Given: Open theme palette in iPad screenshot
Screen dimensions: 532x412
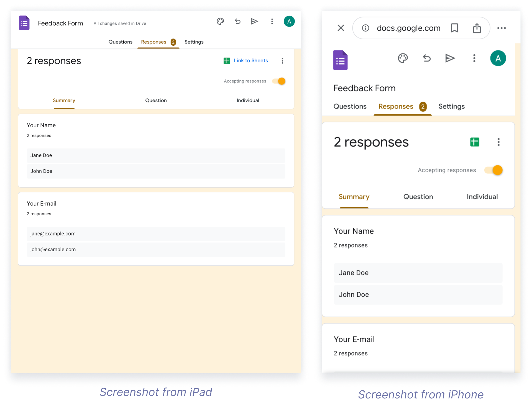Looking at the screenshot, I should pos(220,21).
